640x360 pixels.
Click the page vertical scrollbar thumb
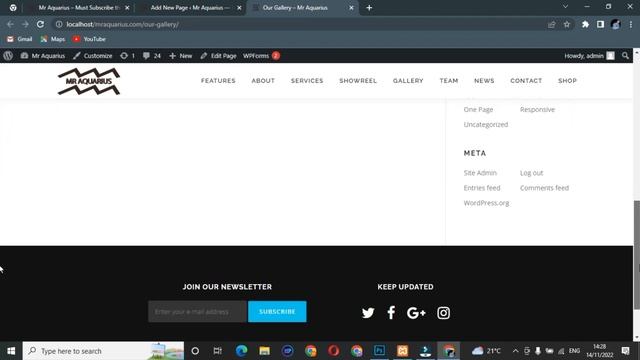click(x=636, y=255)
